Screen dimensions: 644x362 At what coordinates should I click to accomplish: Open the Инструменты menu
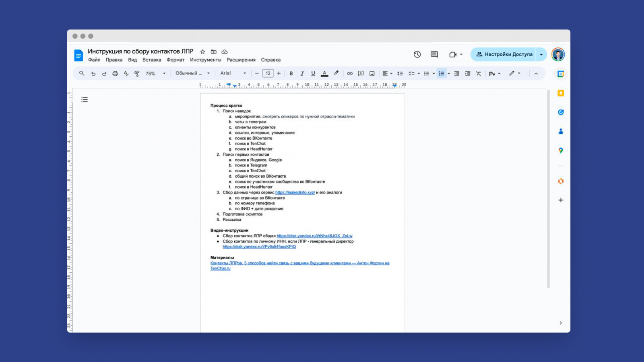click(x=206, y=60)
